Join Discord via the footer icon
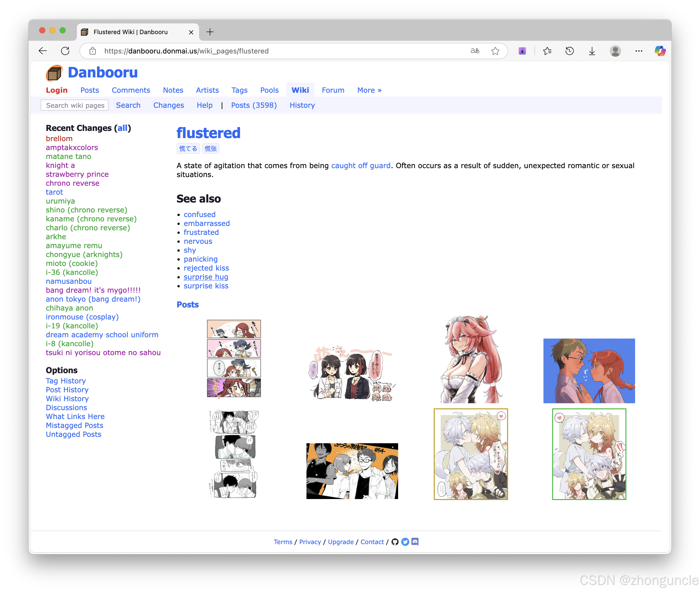Screen dimensions: 700x592 pyautogui.click(x=415, y=542)
